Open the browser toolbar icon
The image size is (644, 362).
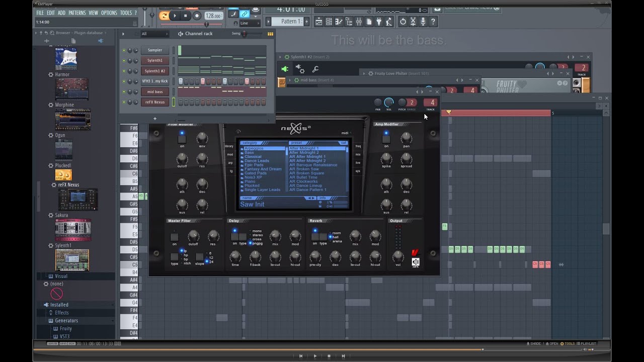click(349, 22)
